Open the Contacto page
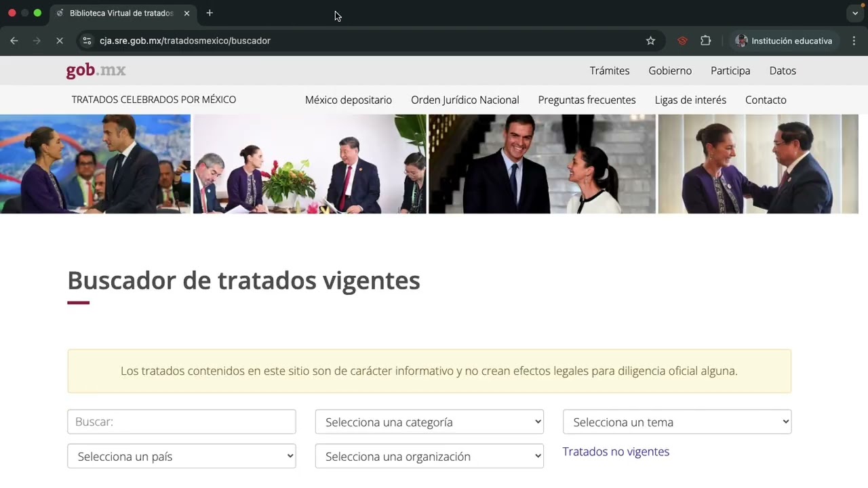The height and width of the screenshot is (488, 868). point(766,100)
